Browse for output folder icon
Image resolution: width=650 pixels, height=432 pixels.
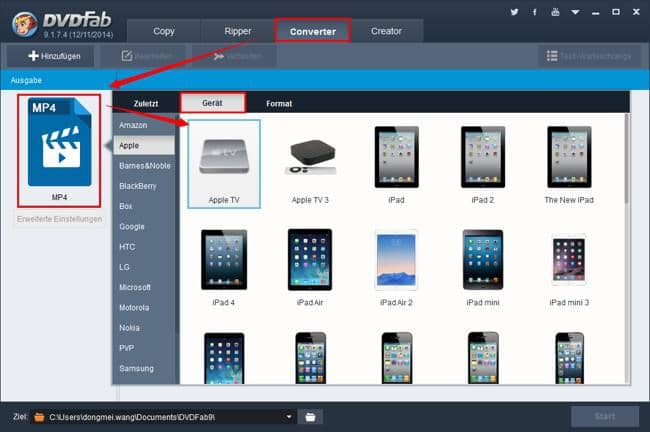point(310,417)
